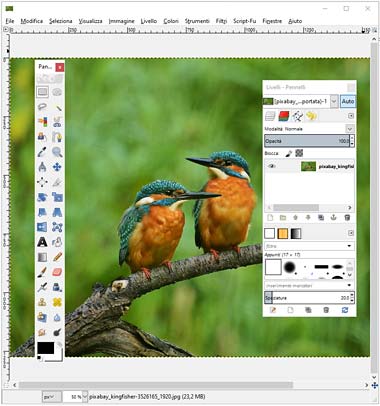Select the Dodge/Burn tool
This screenshot has height=406, width=380.
[x=57, y=332]
